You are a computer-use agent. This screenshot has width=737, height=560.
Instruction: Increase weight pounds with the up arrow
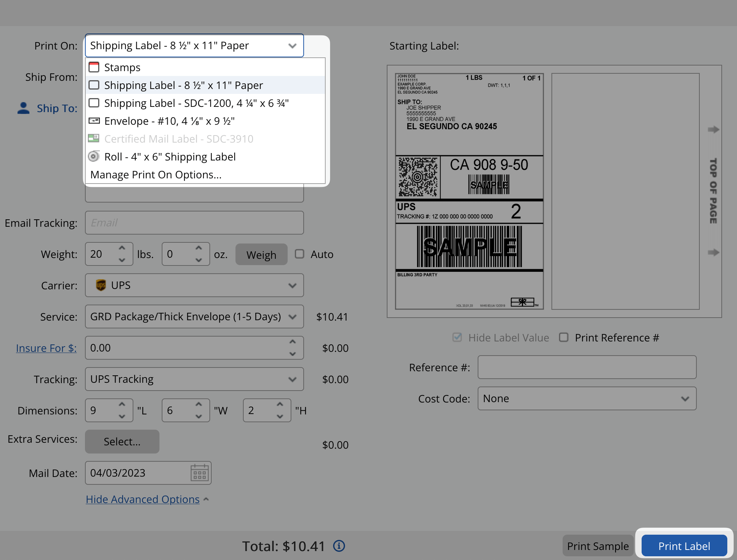122,248
